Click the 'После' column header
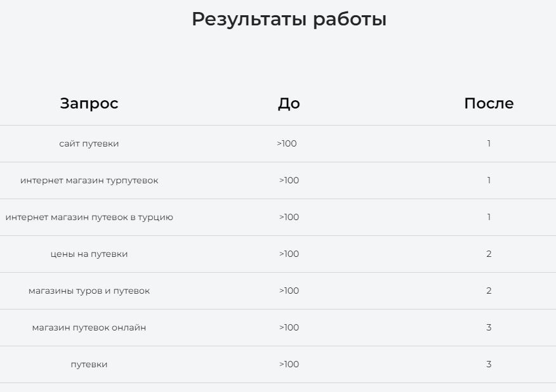Viewport: 556px width, 392px height. pyautogui.click(x=489, y=103)
